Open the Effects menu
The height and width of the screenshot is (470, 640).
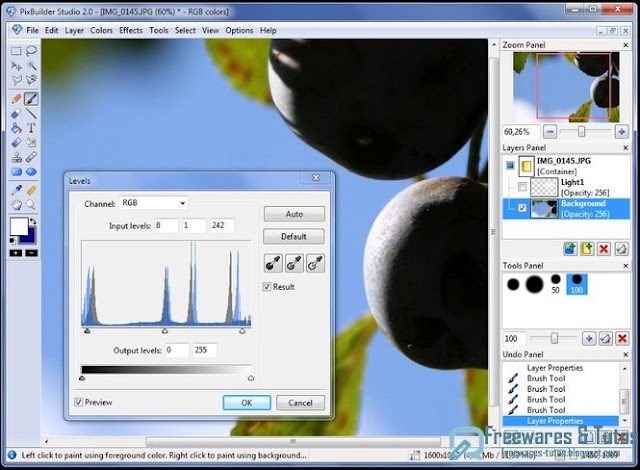(x=131, y=31)
